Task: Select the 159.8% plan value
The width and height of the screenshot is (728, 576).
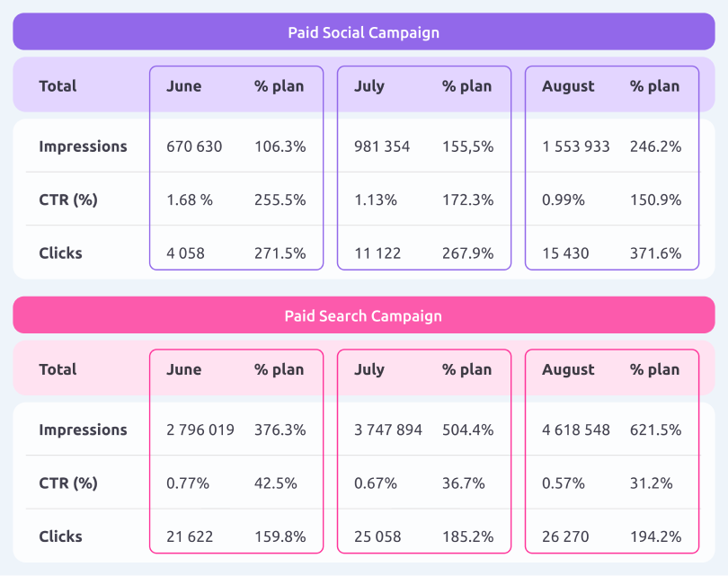Action: (280, 536)
